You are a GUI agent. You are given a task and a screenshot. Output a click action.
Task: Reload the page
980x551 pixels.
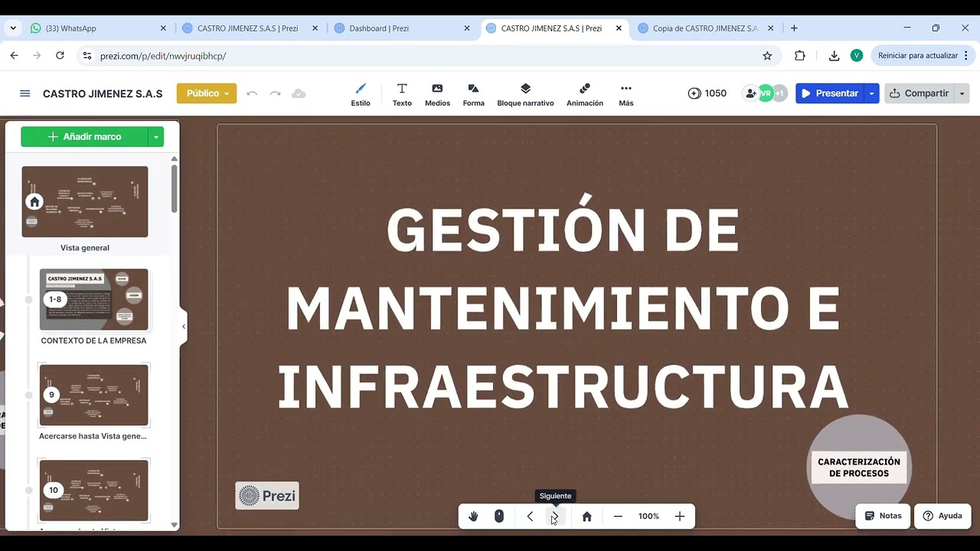click(60, 56)
